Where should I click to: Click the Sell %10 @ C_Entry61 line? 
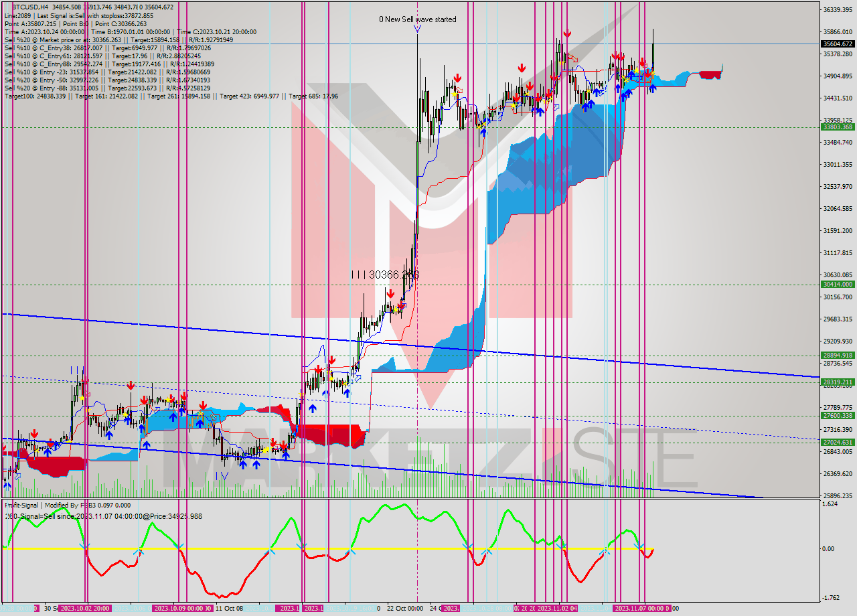point(103,56)
